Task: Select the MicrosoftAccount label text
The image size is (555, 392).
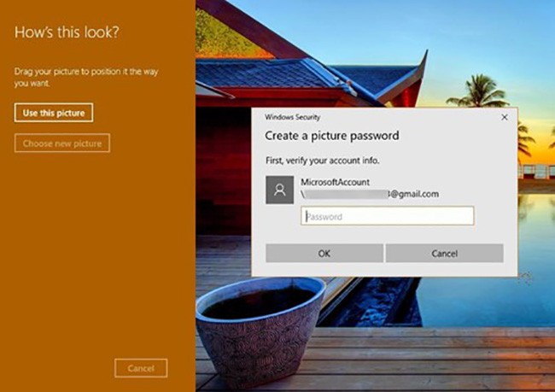Action: click(336, 182)
